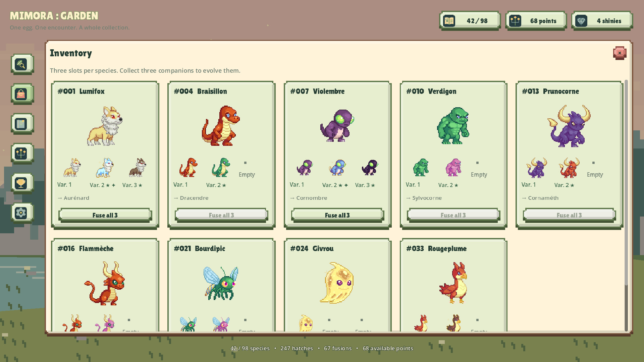The image size is (644, 362).
Task: Click the large Rougeplume portrait
Action: point(453,283)
